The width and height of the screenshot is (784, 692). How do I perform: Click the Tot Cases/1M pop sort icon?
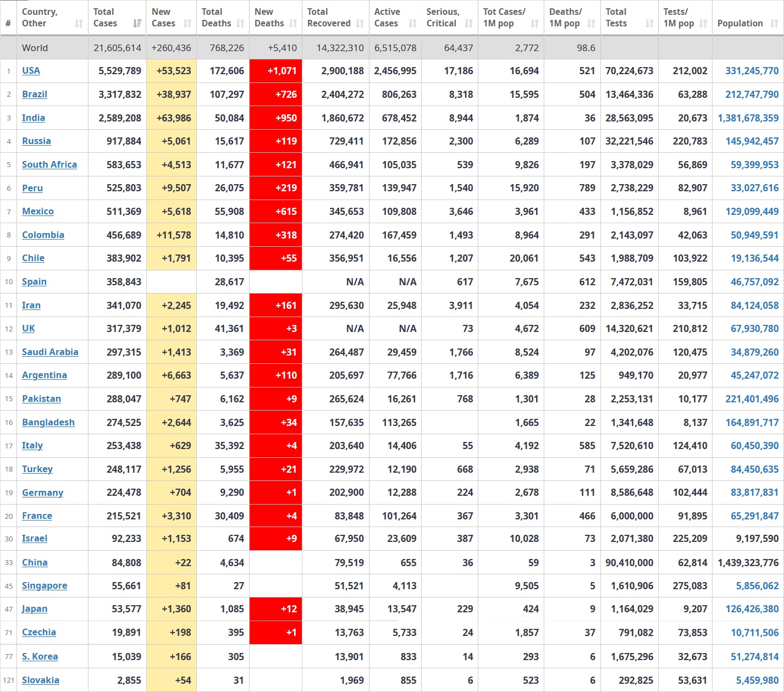tap(534, 24)
